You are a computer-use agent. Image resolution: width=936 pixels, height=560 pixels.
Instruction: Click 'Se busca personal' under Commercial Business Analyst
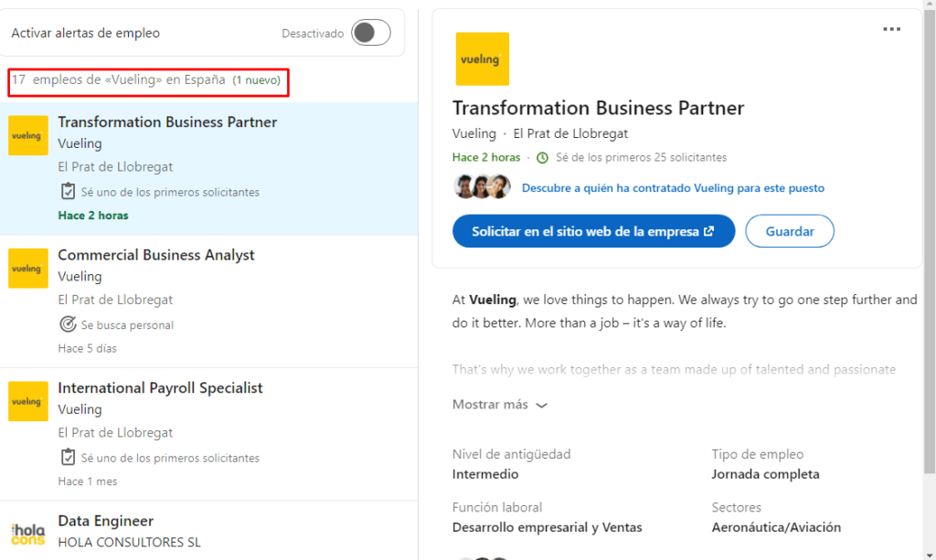[x=127, y=325]
